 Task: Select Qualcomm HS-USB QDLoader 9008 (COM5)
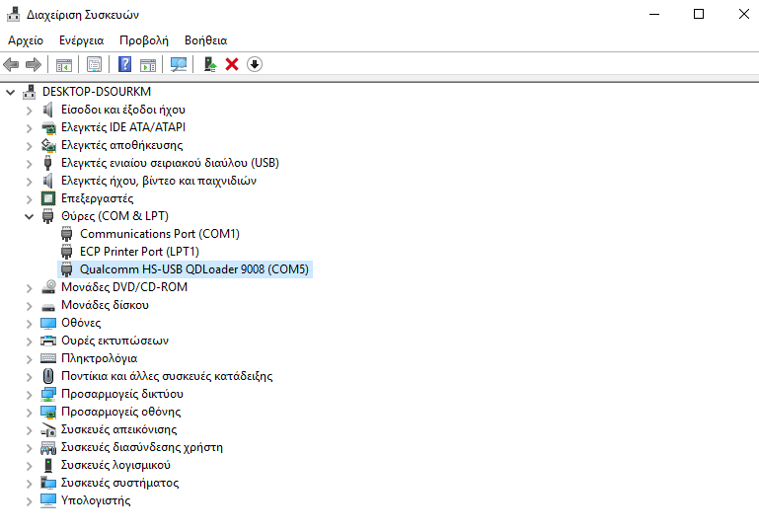click(193, 269)
